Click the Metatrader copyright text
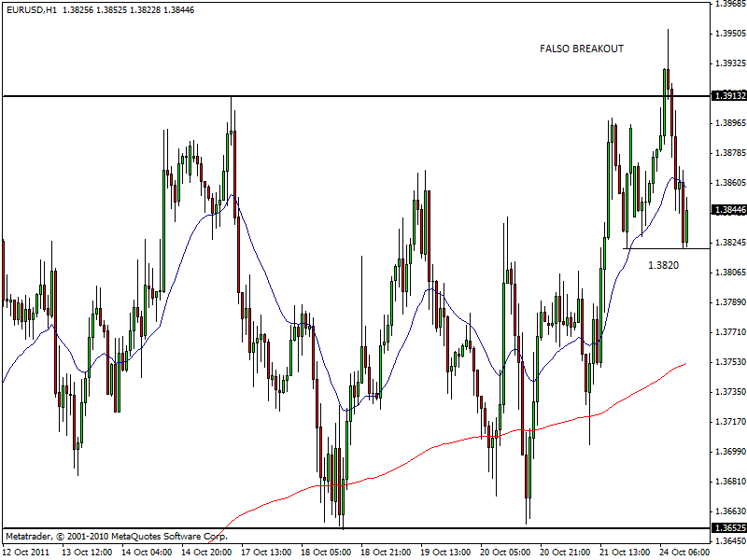The width and height of the screenshot is (747, 560). click(116, 537)
